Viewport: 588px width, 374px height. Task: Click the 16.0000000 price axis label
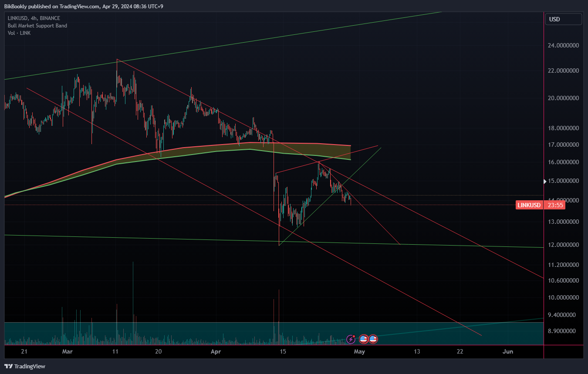[563, 162]
